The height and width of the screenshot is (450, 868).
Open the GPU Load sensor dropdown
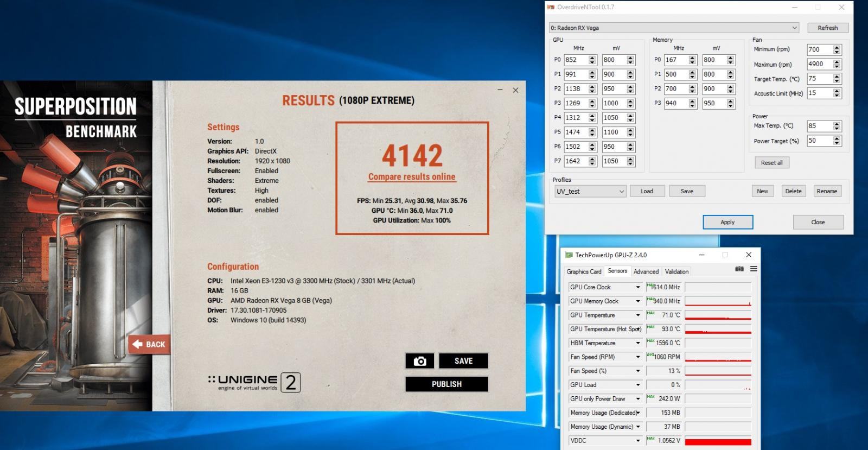coord(638,385)
